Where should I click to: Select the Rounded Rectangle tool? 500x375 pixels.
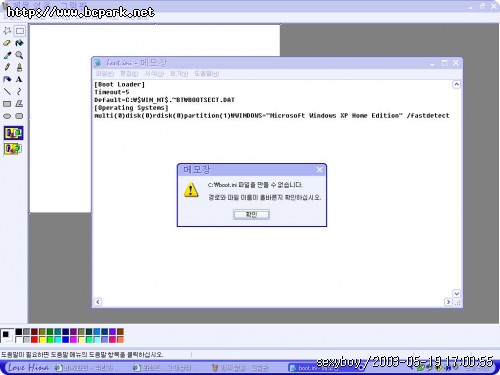tap(20, 116)
